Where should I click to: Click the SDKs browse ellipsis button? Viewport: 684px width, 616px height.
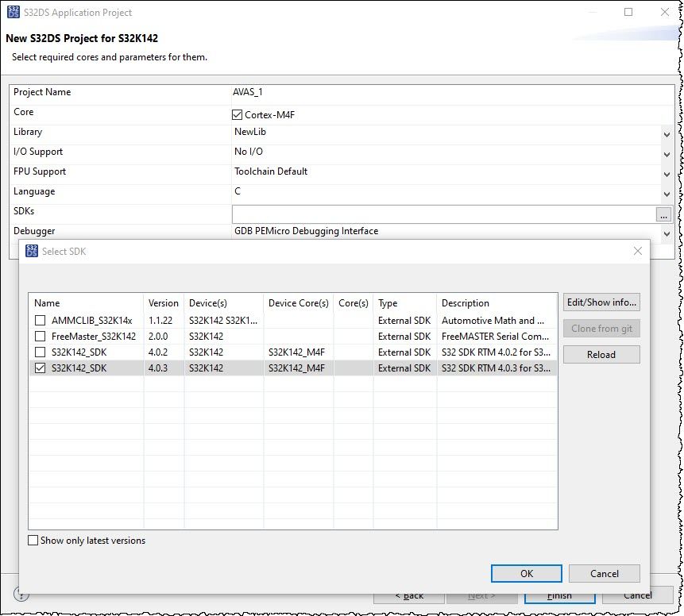(663, 214)
